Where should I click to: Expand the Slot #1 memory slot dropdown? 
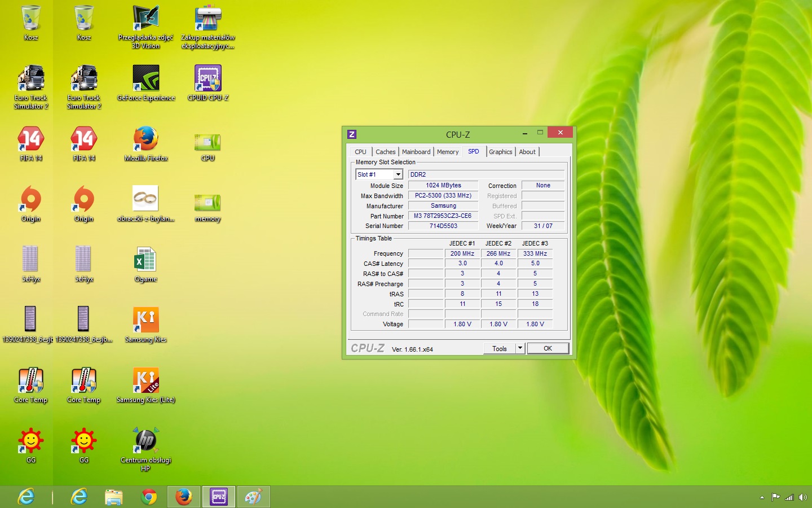(398, 175)
